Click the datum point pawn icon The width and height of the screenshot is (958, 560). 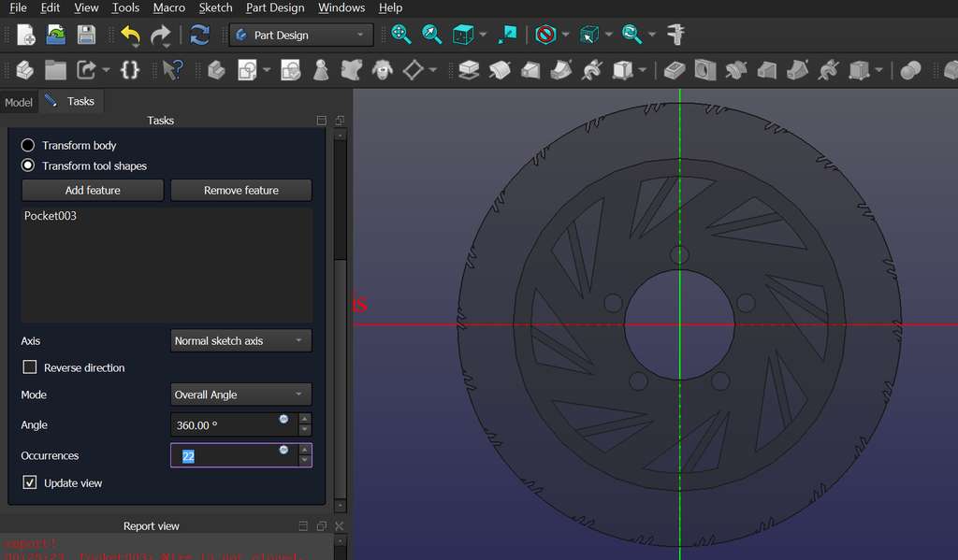click(x=321, y=70)
